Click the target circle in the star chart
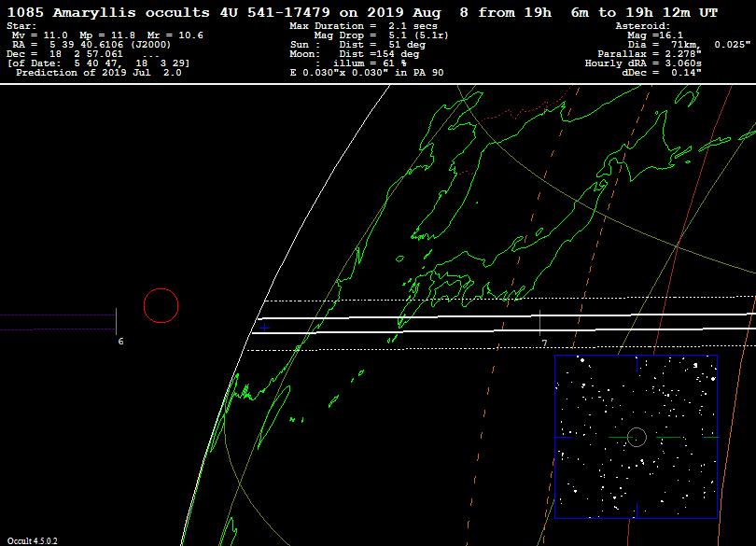Image resolution: width=756 pixels, height=546 pixels. point(637,438)
